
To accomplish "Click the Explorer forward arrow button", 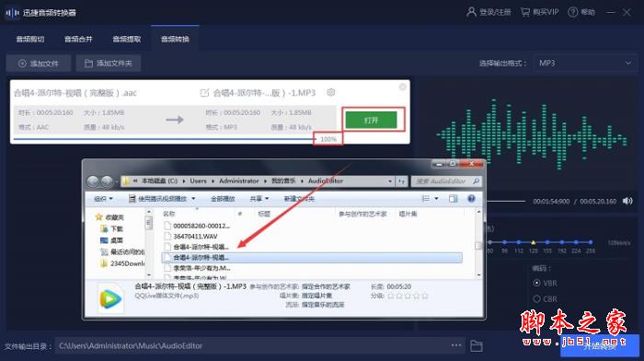I will click(x=107, y=181).
